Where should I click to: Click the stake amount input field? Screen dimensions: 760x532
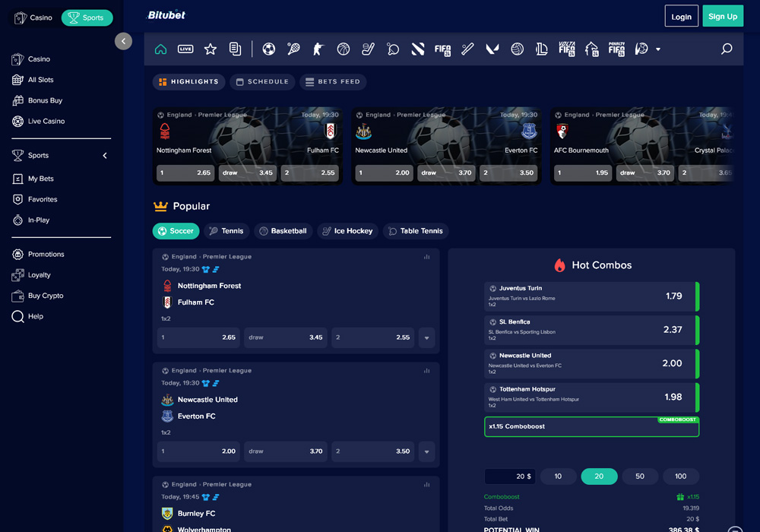coord(510,477)
